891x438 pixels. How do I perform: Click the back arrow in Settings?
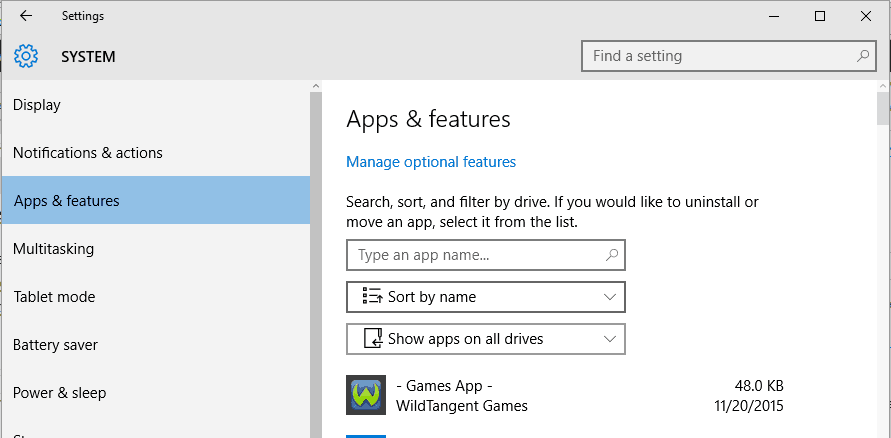tap(26, 16)
